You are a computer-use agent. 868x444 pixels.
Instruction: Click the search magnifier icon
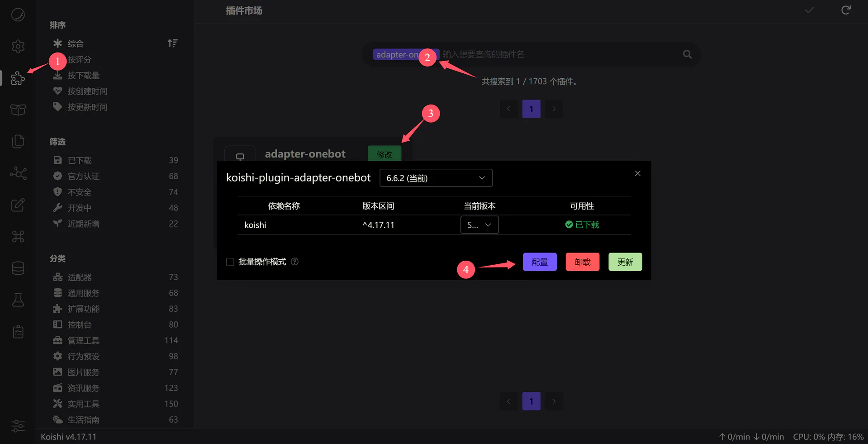click(687, 54)
